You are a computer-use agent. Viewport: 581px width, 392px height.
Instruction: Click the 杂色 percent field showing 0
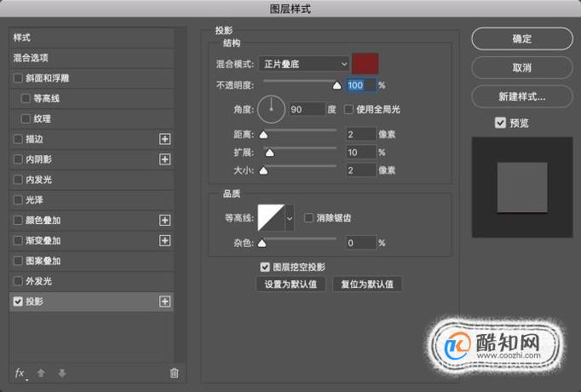tap(361, 243)
